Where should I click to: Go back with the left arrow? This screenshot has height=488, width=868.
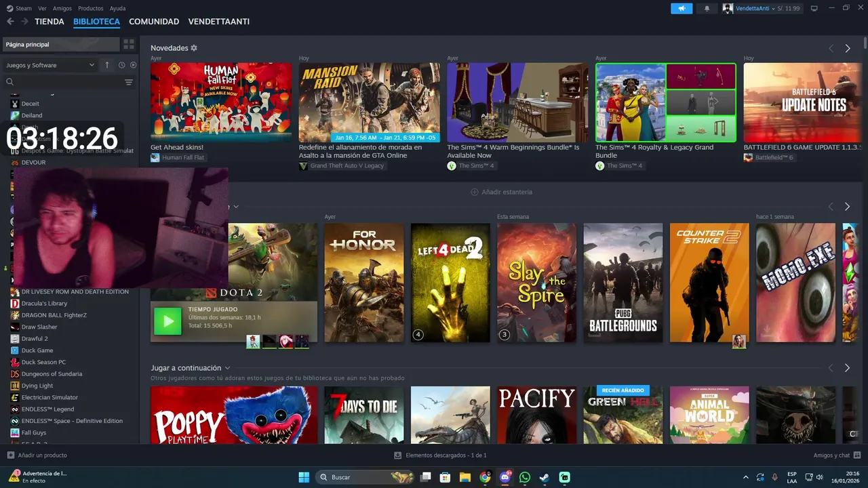click(x=10, y=22)
